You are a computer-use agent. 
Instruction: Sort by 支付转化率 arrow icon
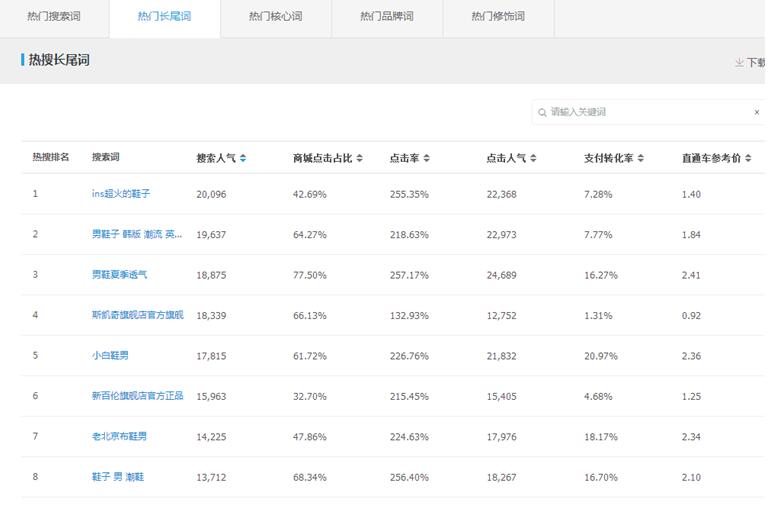(x=640, y=158)
